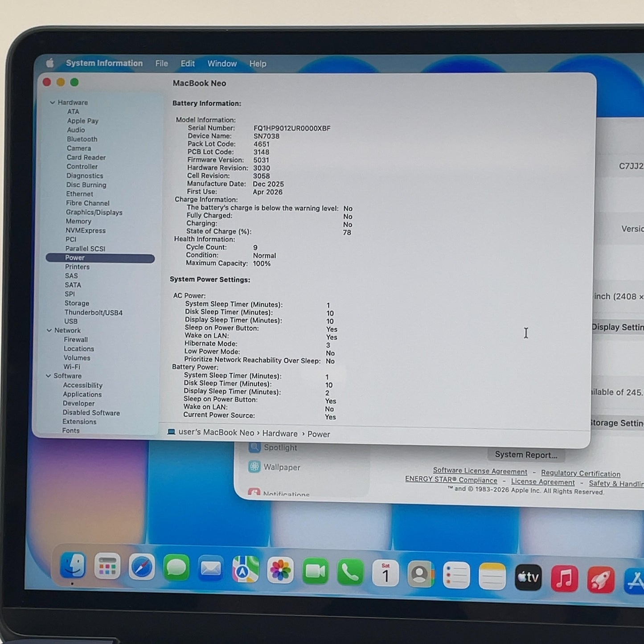
Task: Click the System Report button
Action: [526, 455]
